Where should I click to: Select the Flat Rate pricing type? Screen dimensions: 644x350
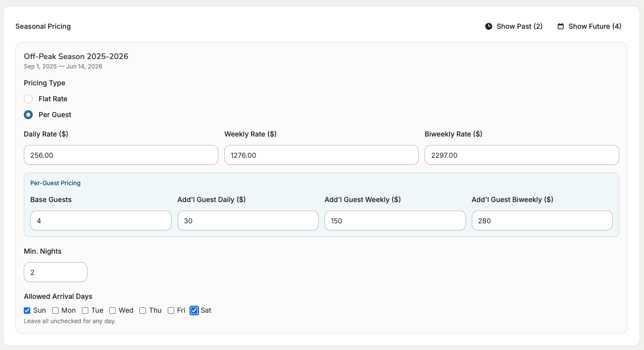pos(29,99)
